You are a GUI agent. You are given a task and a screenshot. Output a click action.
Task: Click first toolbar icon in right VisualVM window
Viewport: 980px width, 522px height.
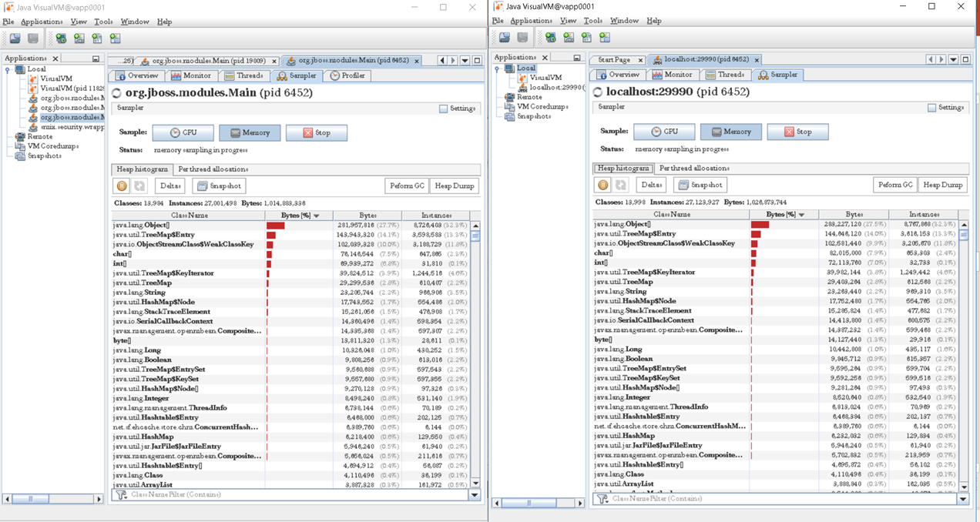click(505, 37)
